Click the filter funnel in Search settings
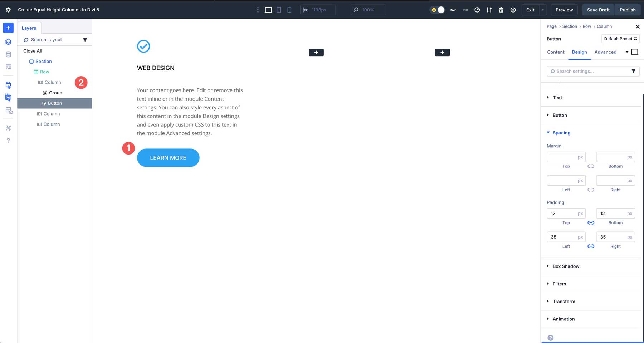Image resolution: width=644 pixels, height=343 pixels. point(633,71)
